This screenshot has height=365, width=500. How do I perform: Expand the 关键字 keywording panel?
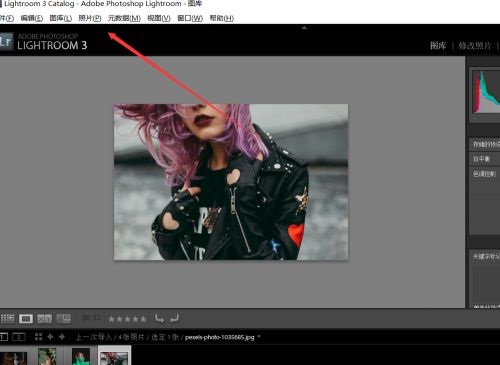[485, 256]
